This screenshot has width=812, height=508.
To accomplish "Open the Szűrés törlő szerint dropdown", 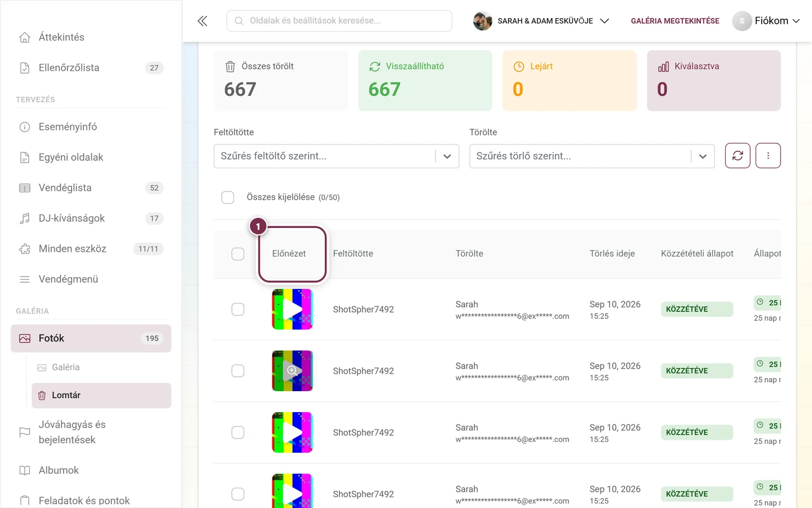I will pos(592,156).
